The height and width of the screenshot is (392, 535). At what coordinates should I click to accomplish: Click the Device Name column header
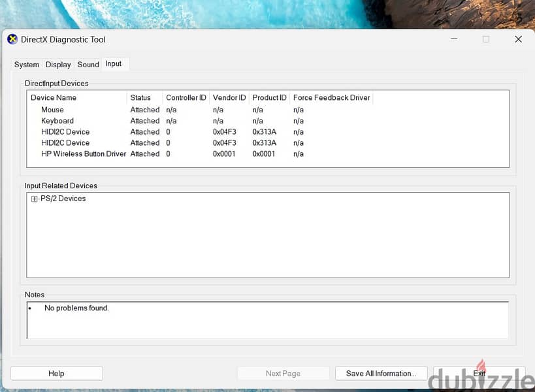(77, 97)
